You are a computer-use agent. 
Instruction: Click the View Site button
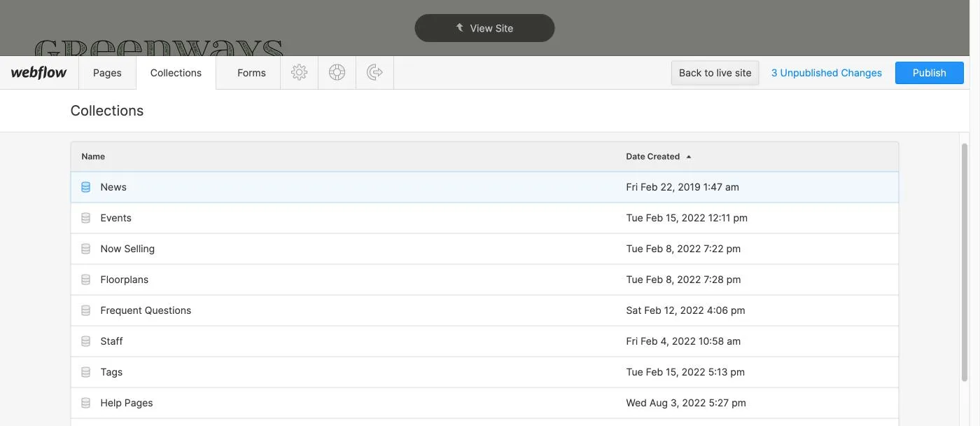tap(484, 28)
